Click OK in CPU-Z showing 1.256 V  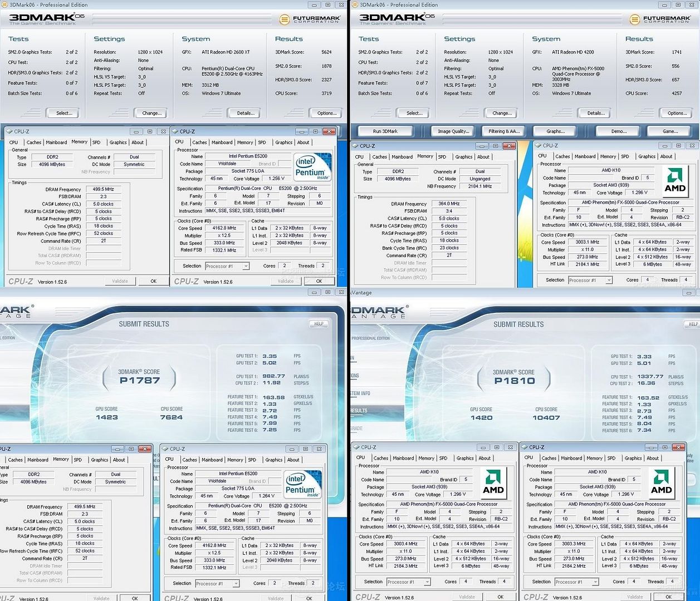point(319,281)
